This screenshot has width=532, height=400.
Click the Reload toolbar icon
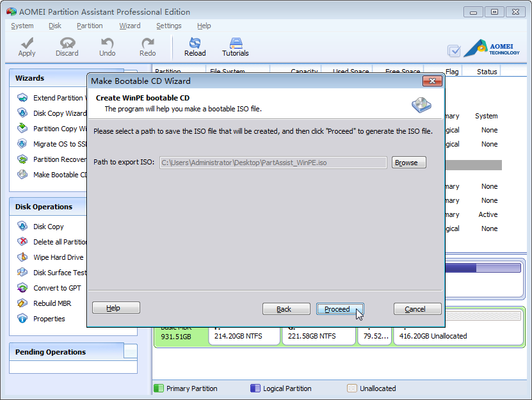(x=195, y=43)
